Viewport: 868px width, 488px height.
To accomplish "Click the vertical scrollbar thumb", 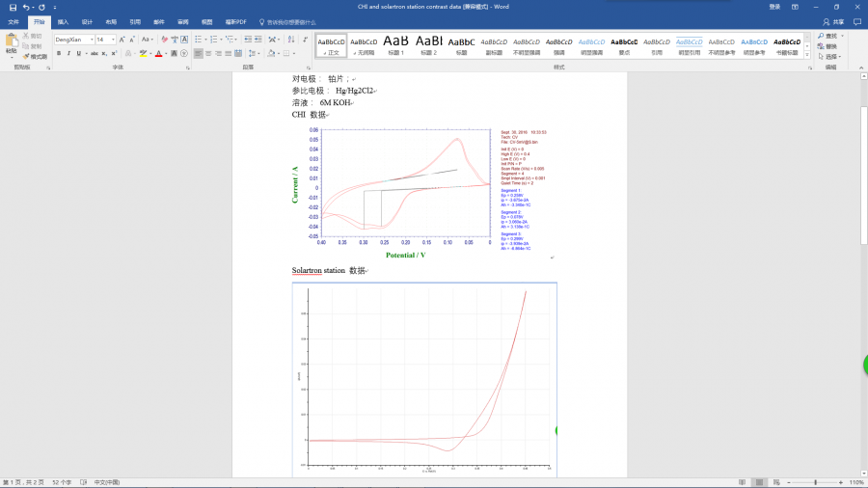I will (863, 176).
